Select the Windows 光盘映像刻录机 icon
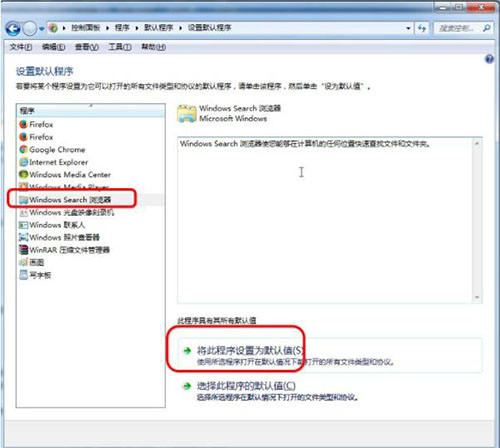500x448 pixels. tap(23, 212)
